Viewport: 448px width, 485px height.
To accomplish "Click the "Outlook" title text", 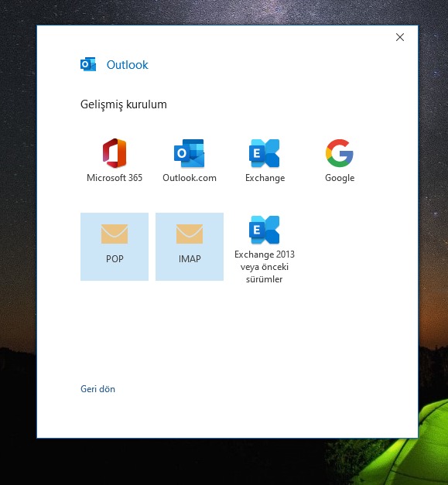I will point(127,65).
